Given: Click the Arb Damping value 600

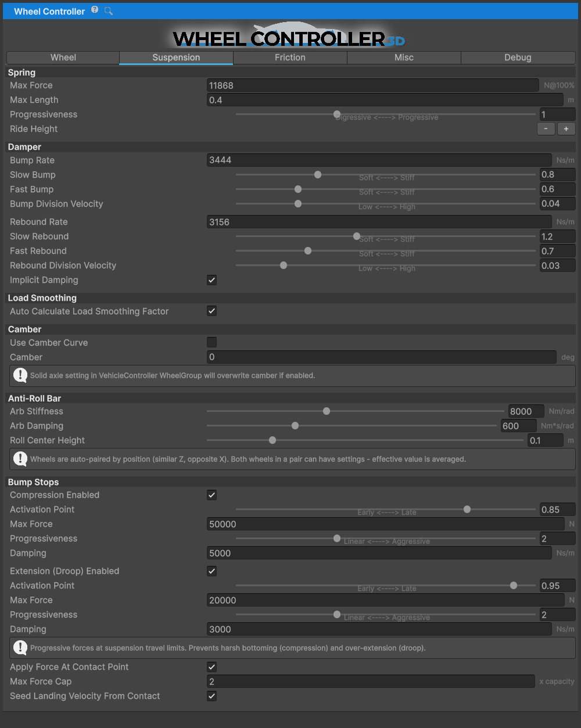Looking at the screenshot, I should [x=519, y=426].
